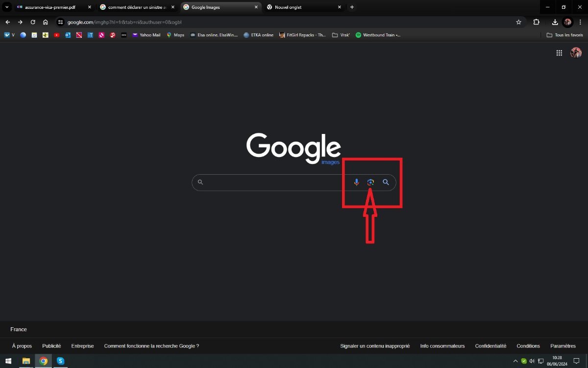Viewport: 588px width, 368px height.
Task: Open the Info consommateurs link
Action: click(x=442, y=346)
